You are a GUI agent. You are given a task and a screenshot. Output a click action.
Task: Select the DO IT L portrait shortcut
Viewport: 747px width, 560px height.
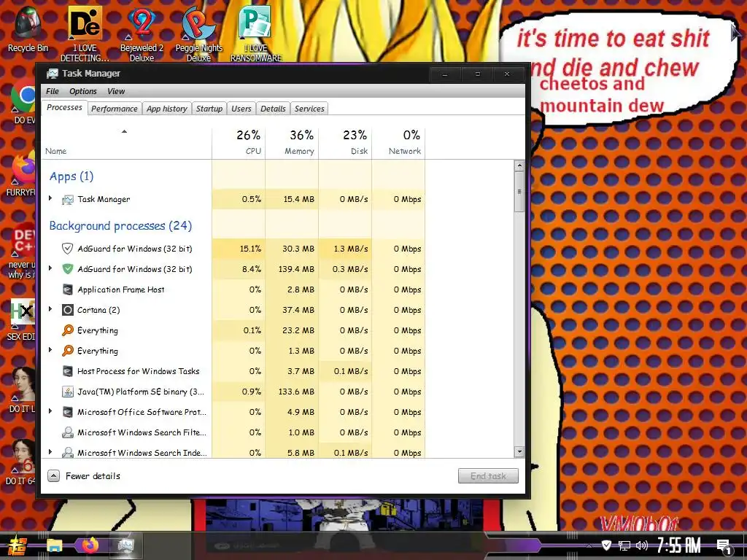(23, 389)
